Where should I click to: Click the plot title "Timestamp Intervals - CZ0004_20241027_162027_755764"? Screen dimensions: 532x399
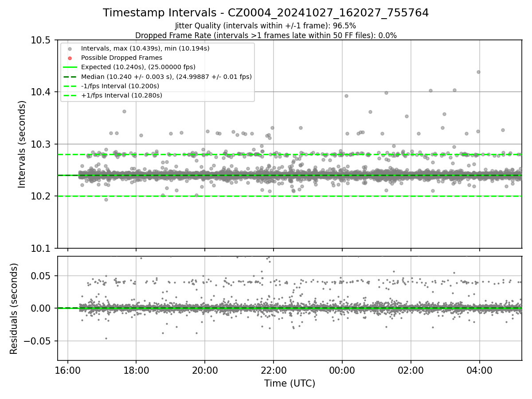266,13
